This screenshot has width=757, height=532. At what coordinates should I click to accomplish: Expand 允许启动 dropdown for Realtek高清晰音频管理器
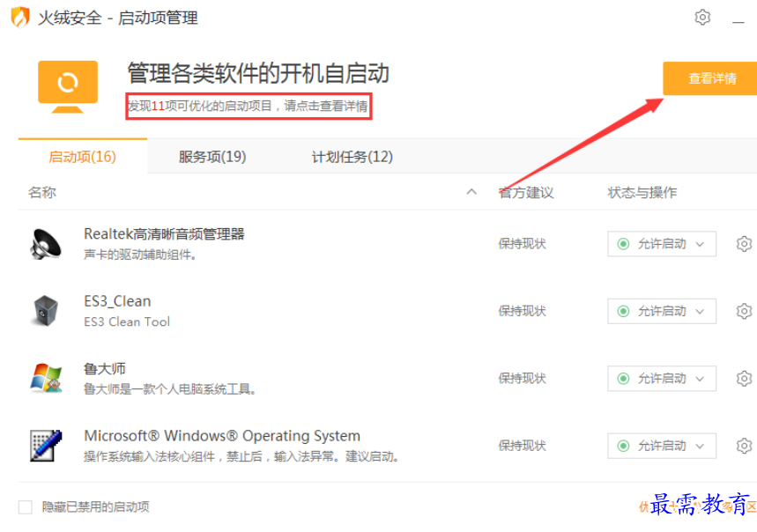(x=662, y=244)
